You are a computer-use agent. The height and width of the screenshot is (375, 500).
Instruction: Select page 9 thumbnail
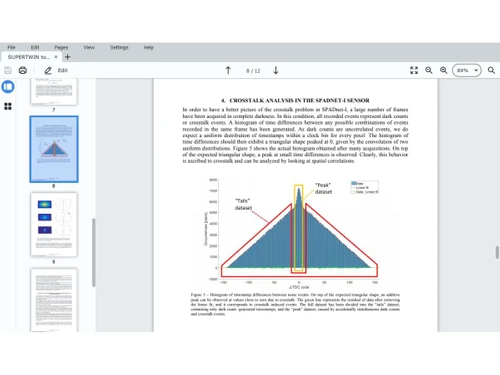click(54, 225)
